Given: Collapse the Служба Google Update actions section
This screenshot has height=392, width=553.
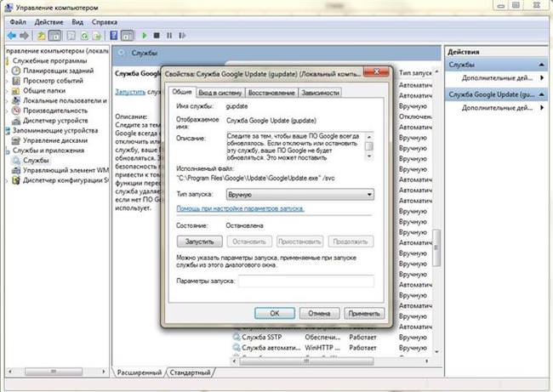Looking at the screenshot, I should coord(541,94).
